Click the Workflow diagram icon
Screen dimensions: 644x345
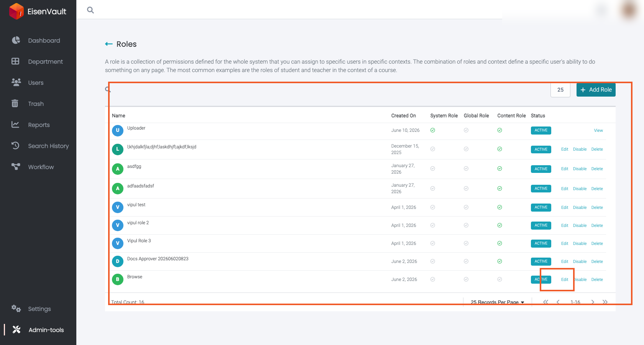tap(16, 166)
